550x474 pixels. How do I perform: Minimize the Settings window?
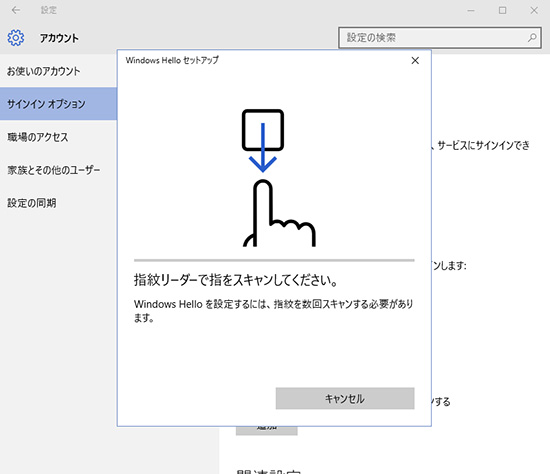pyautogui.click(x=471, y=11)
